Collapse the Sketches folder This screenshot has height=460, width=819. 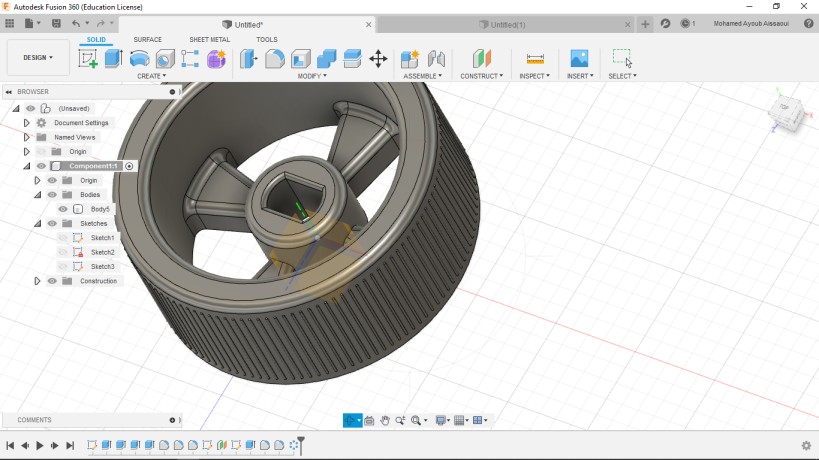[37, 223]
